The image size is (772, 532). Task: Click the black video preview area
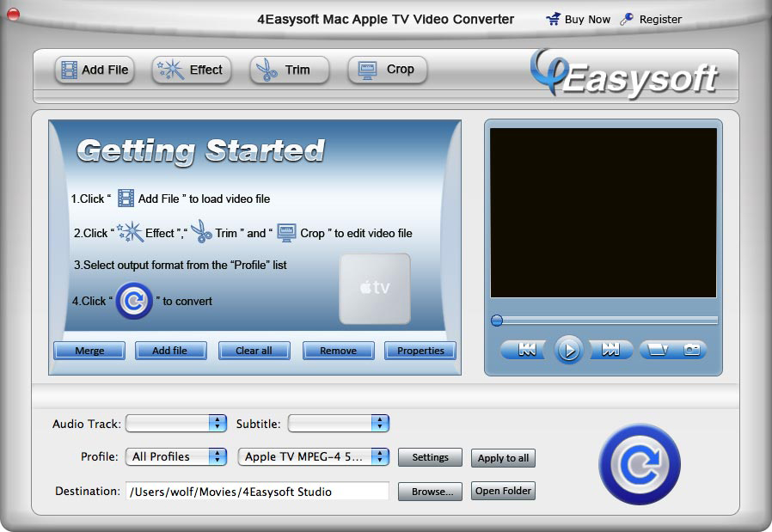[x=604, y=213]
